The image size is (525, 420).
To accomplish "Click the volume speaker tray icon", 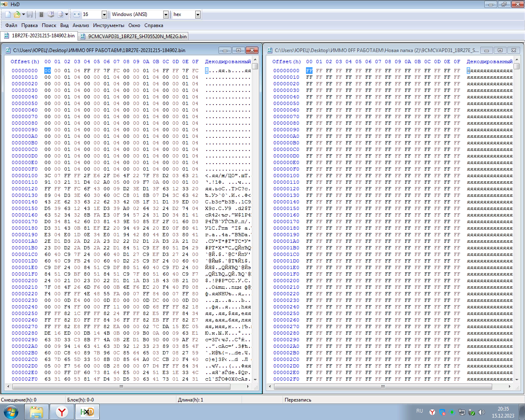I will coord(482,412).
